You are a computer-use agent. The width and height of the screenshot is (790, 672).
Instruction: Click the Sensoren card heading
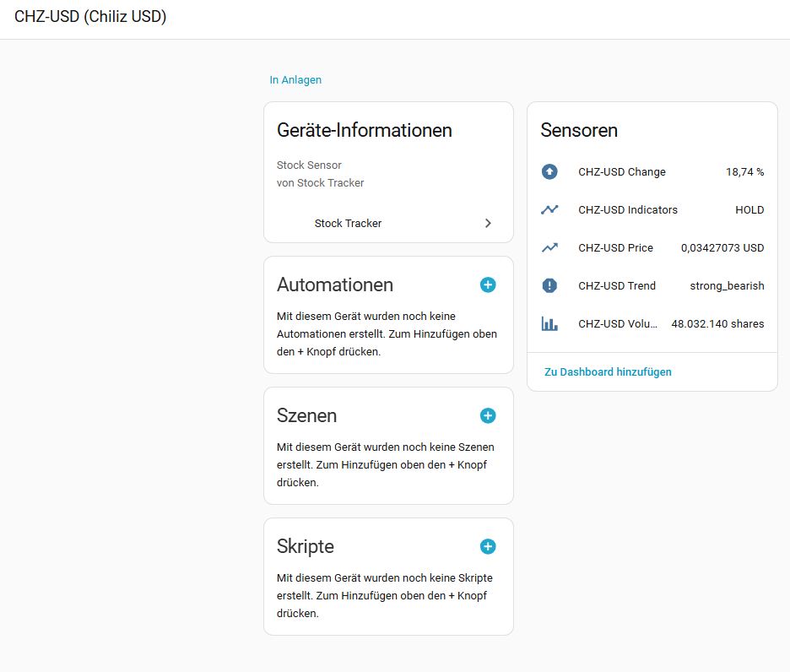pyautogui.click(x=579, y=131)
